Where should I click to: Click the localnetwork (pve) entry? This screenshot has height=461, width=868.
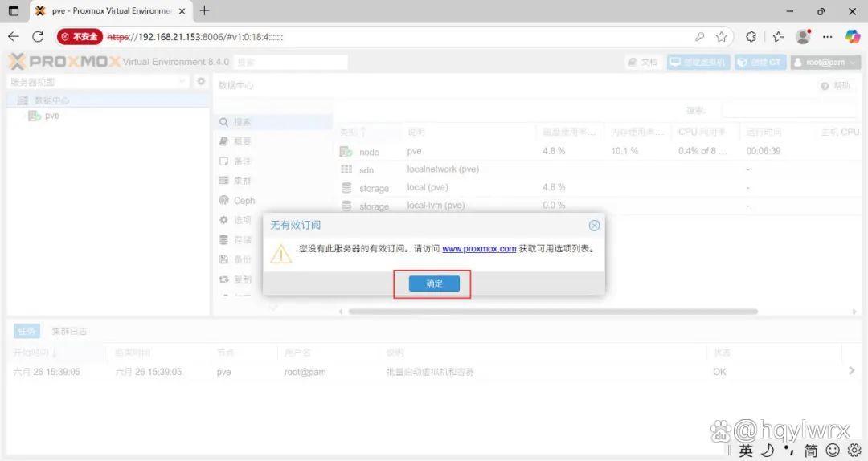pyautogui.click(x=443, y=169)
